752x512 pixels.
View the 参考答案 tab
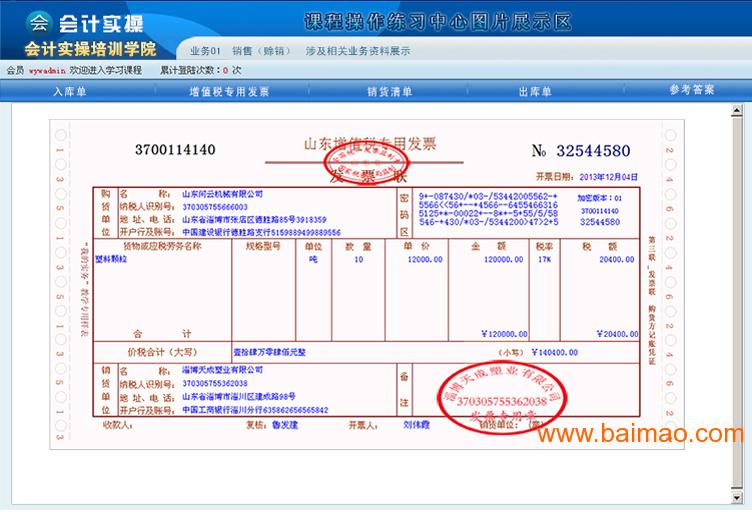tap(692, 90)
